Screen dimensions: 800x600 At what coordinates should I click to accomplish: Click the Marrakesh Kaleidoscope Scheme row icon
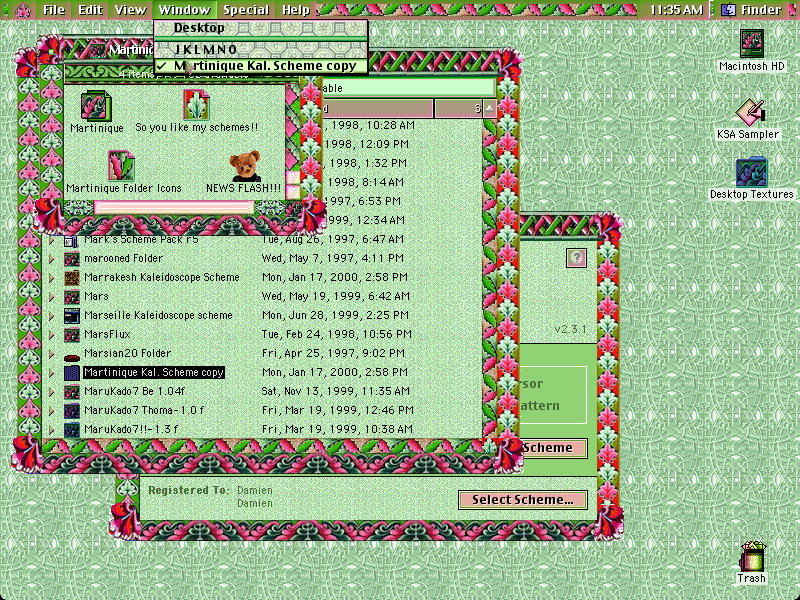71,278
